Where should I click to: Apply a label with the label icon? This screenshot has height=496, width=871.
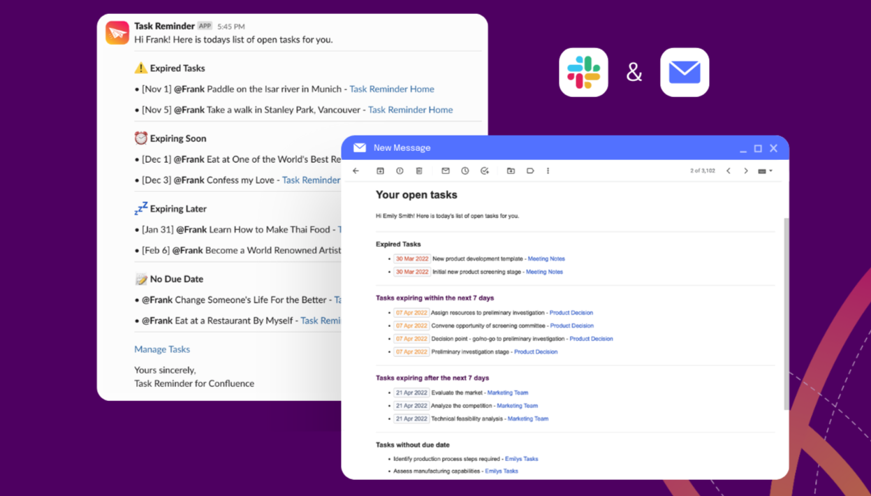coord(530,171)
